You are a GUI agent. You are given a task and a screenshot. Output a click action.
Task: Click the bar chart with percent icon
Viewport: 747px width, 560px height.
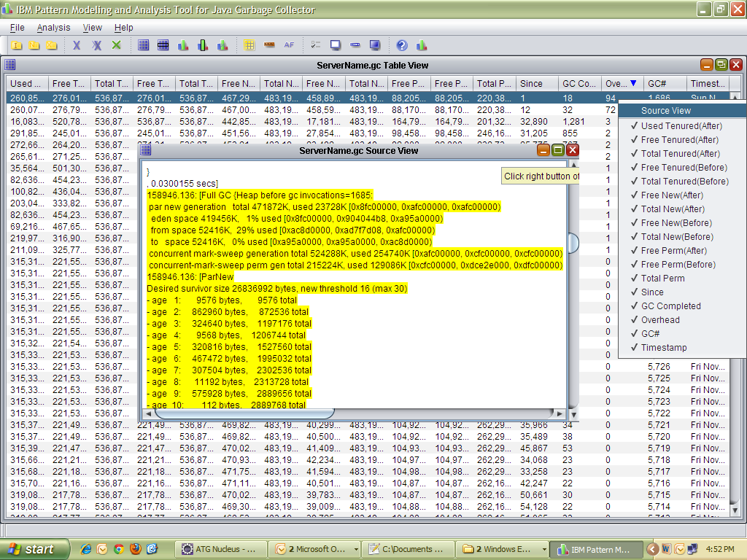click(222, 45)
